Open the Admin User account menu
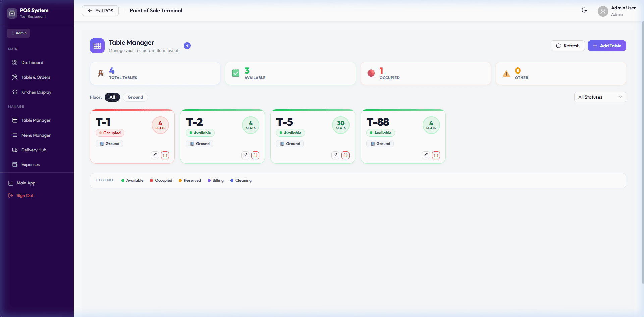Image resolution: width=644 pixels, height=317 pixels. click(623, 11)
